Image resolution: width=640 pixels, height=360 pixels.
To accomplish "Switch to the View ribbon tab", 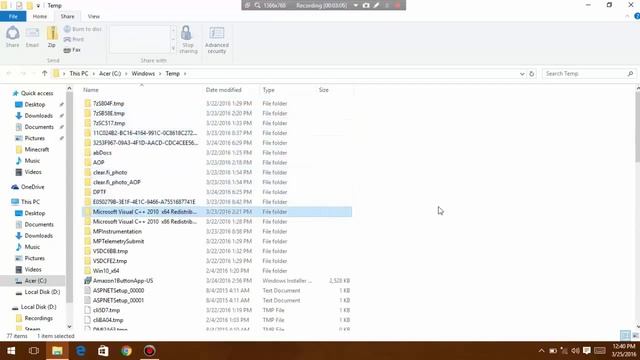I will [x=93, y=16].
